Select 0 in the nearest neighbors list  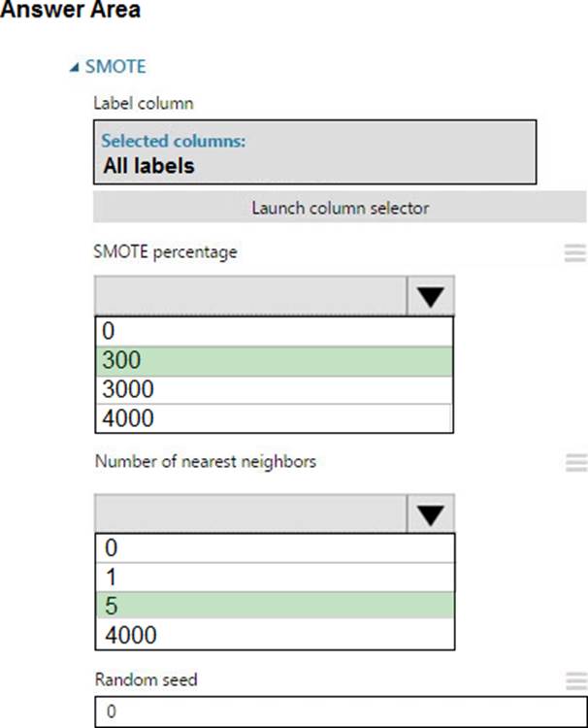274,547
